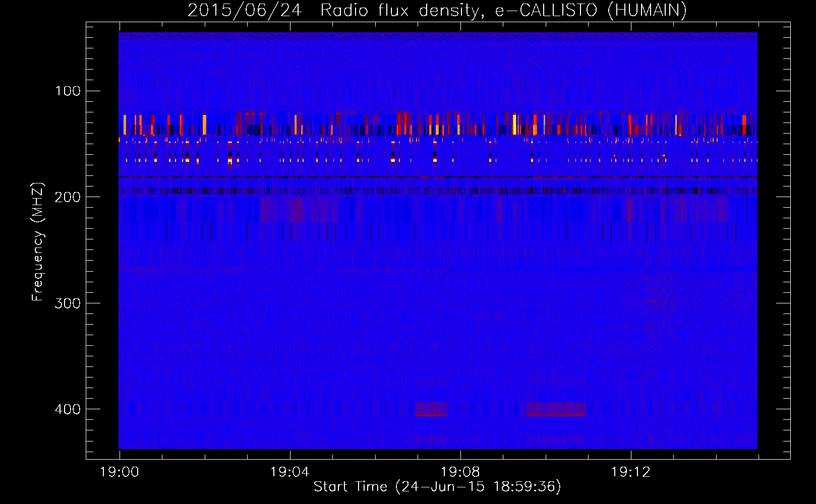
Task: Click the plot title mentioning e-CALLISTO (HUMAIN)
Action: tap(437, 10)
